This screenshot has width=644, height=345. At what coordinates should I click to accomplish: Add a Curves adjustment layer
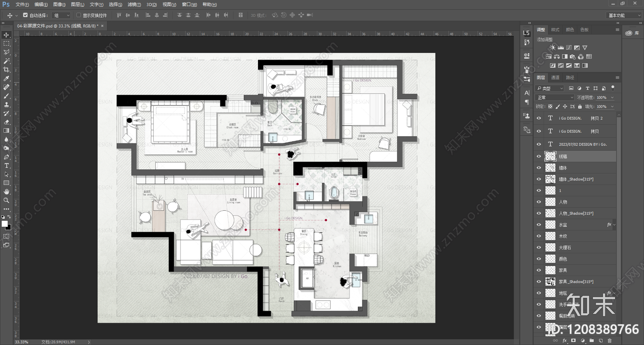[x=569, y=47]
